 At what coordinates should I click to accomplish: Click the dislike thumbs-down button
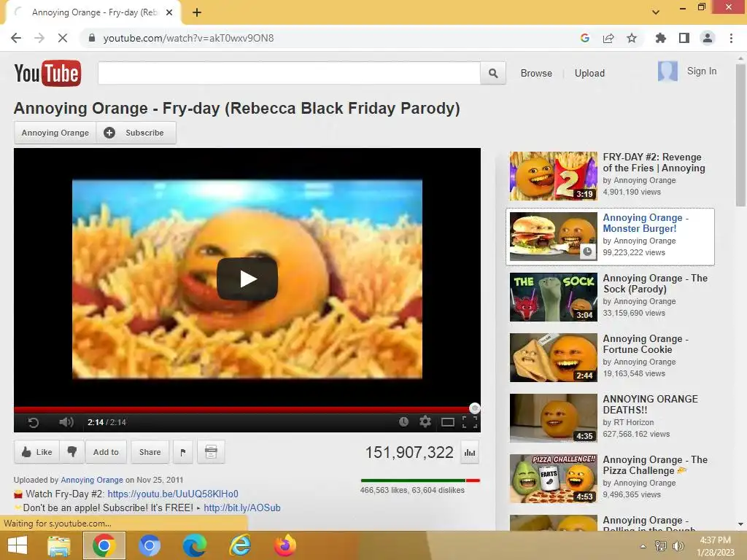[72, 451]
